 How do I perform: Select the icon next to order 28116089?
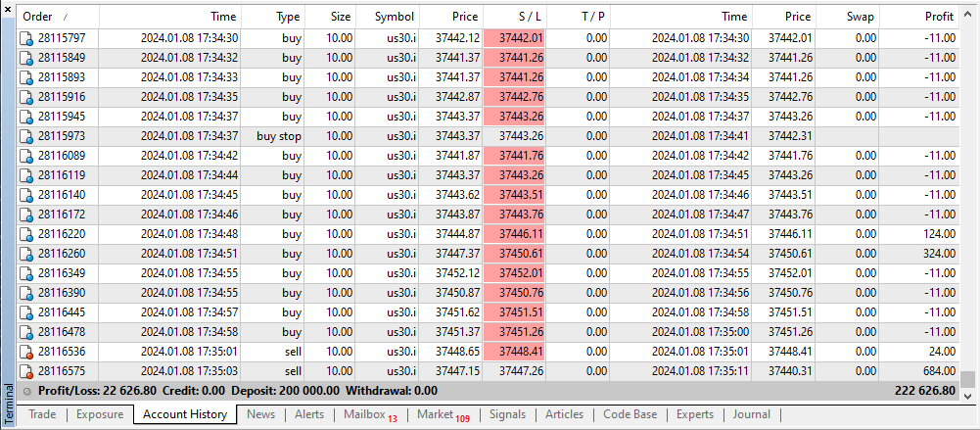pyautogui.click(x=27, y=156)
